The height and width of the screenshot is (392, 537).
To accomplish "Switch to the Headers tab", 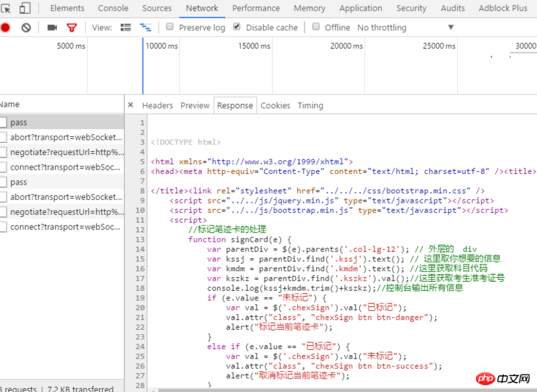I will click(x=157, y=105).
